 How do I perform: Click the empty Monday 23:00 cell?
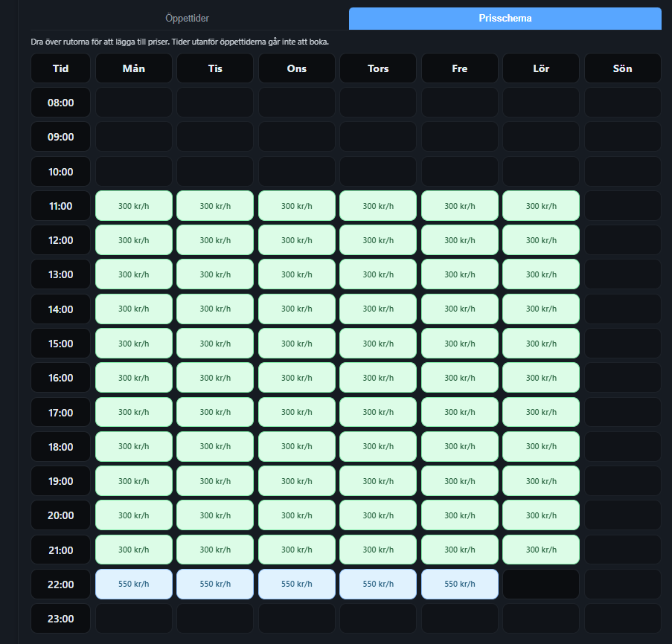[x=134, y=618]
